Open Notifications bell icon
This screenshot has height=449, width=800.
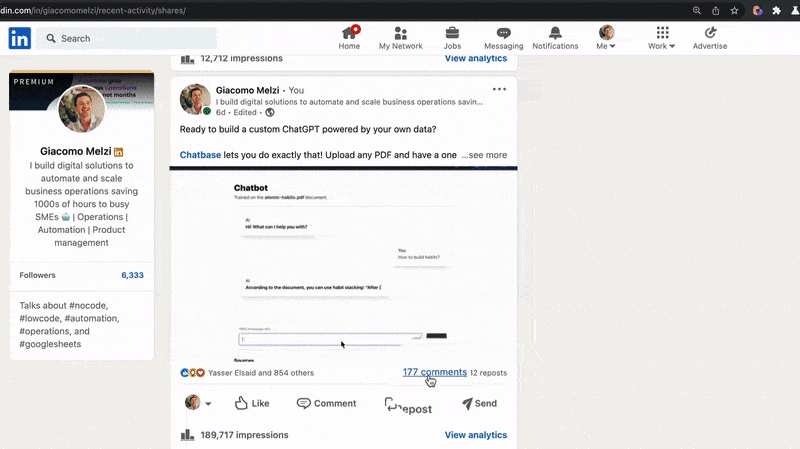555,33
